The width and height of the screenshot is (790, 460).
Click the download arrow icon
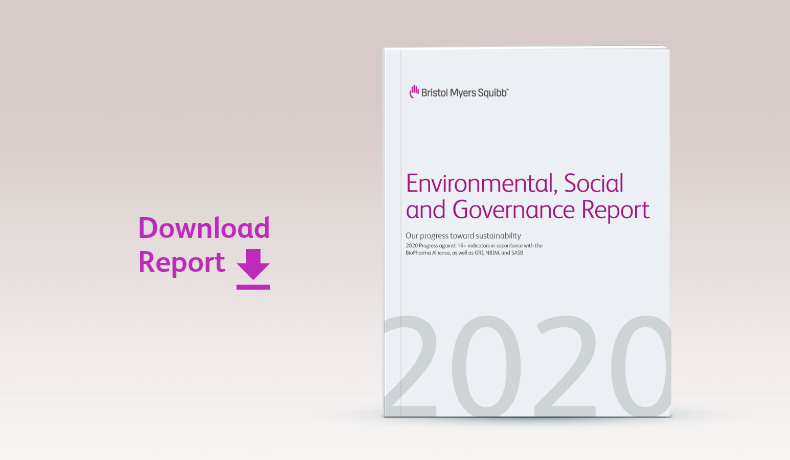coord(253,269)
